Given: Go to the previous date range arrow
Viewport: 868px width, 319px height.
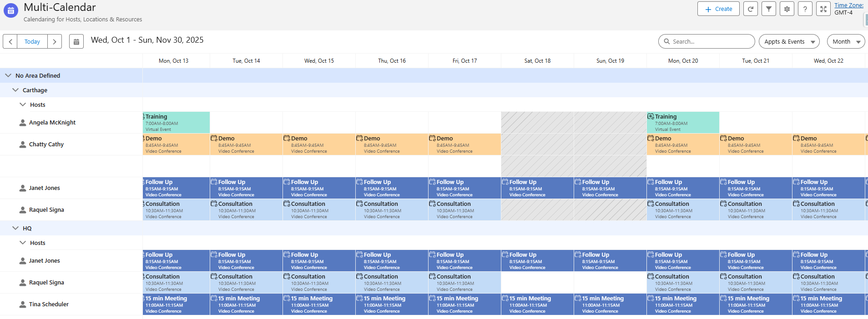Looking at the screenshot, I should 10,42.
